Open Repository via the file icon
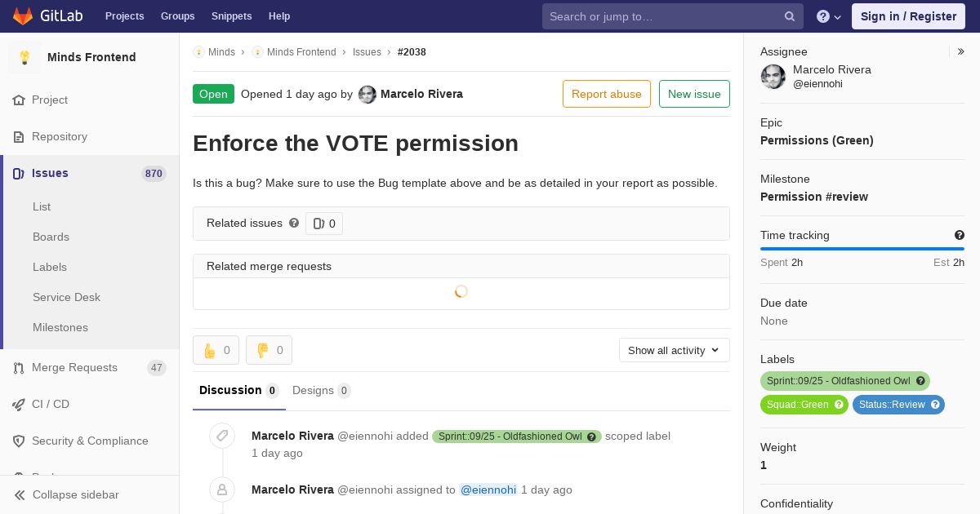The image size is (980, 514). 19,136
